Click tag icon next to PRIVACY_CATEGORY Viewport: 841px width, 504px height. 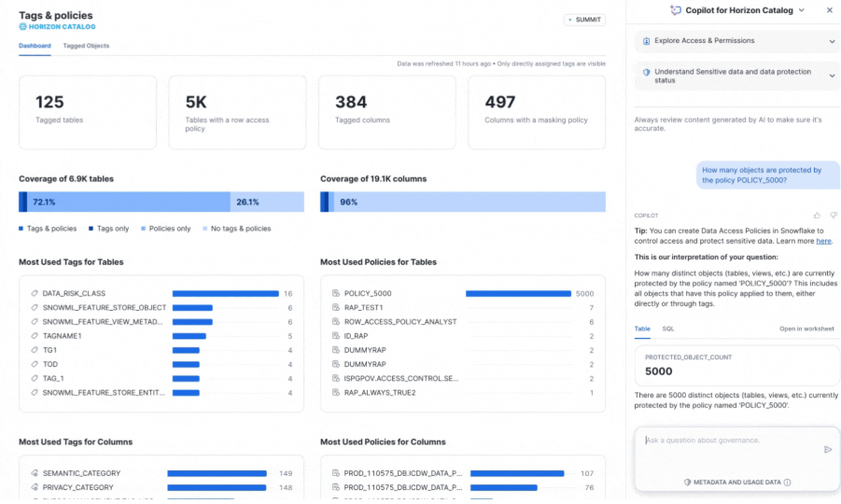pos(35,487)
